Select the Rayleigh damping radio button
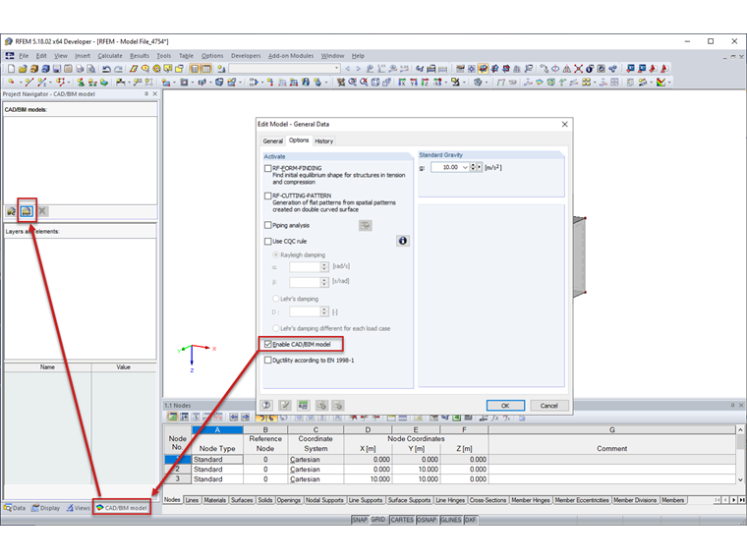 click(x=275, y=254)
